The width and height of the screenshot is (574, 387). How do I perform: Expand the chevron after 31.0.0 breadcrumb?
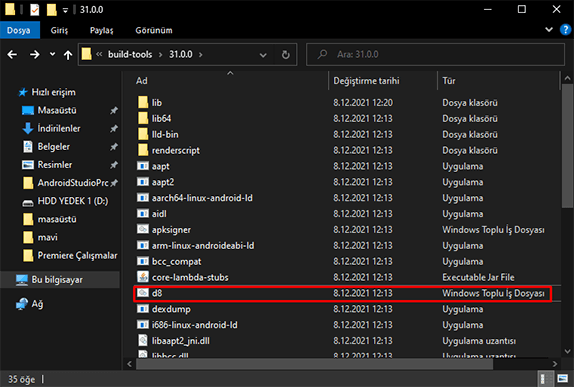click(201, 55)
